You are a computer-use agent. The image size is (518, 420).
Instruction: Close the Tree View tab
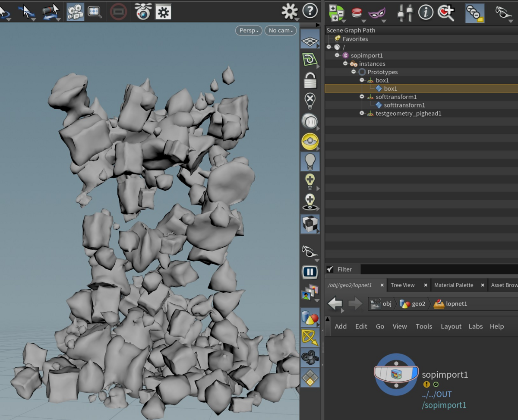(x=426, y=285)
